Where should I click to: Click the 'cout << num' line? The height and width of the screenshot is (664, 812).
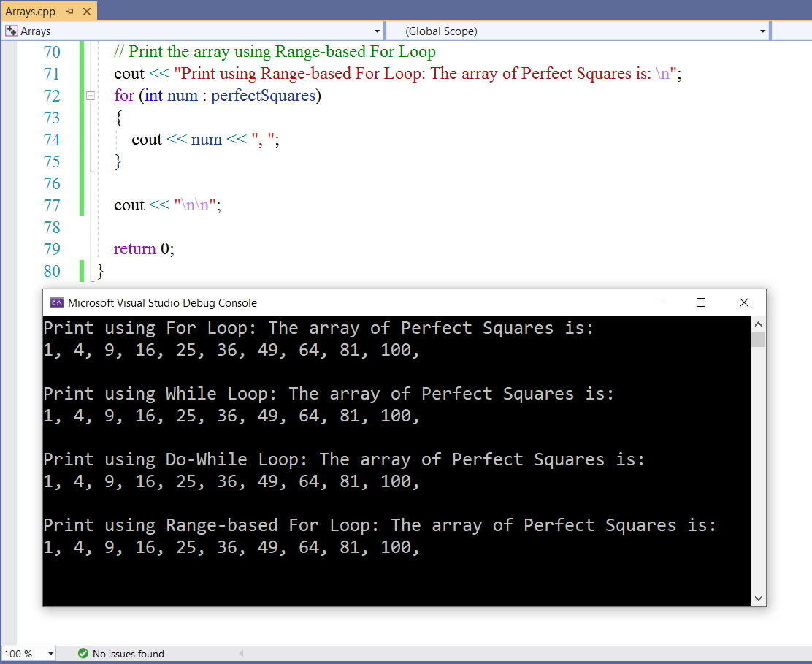(x=206, y=140)
